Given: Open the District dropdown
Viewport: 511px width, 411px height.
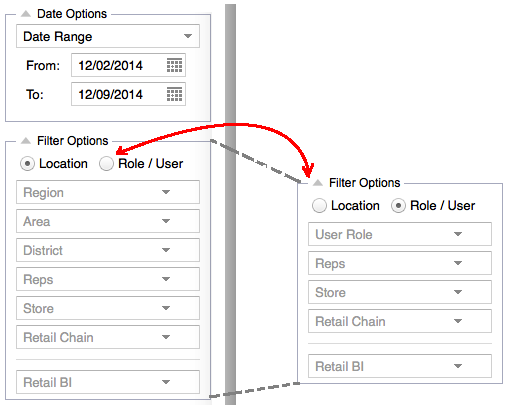Looking at the screenshot, I should (x=108, y=250).
